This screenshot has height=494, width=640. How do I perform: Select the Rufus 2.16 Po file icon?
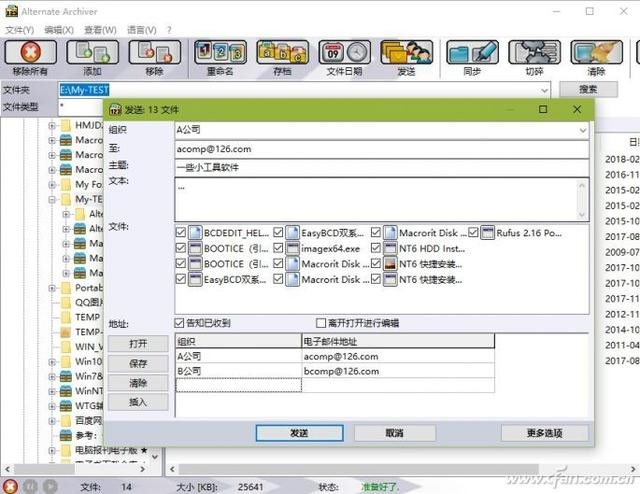pos(487,233)
